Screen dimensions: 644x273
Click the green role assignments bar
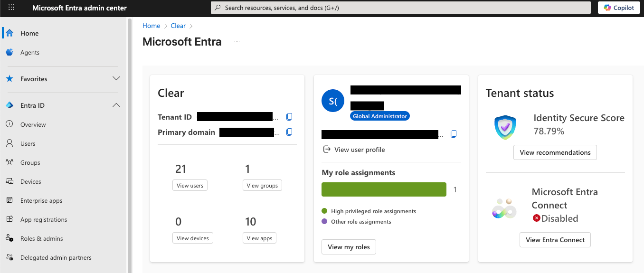point(384,189)
